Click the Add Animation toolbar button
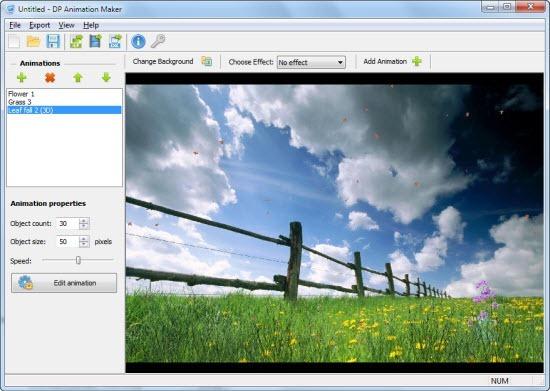Screen dimensions: 550x391 coord(392,61)
